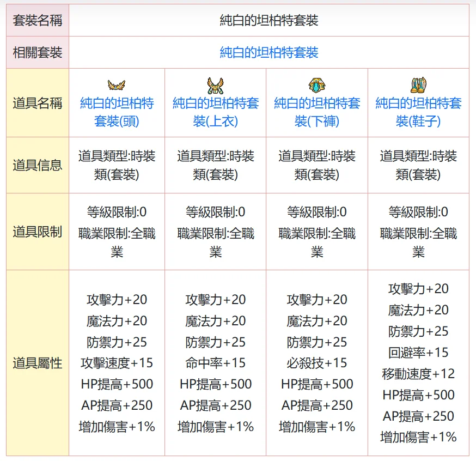Screen dimensions: 476x461
Task: Click the 移動速度+12 attribute text
Action: point(418,374)
